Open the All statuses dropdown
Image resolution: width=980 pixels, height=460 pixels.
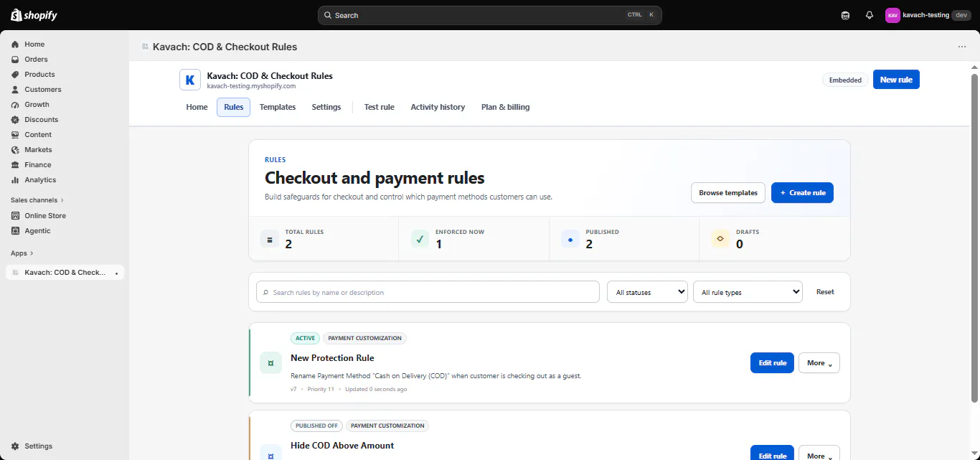[647, 292]
